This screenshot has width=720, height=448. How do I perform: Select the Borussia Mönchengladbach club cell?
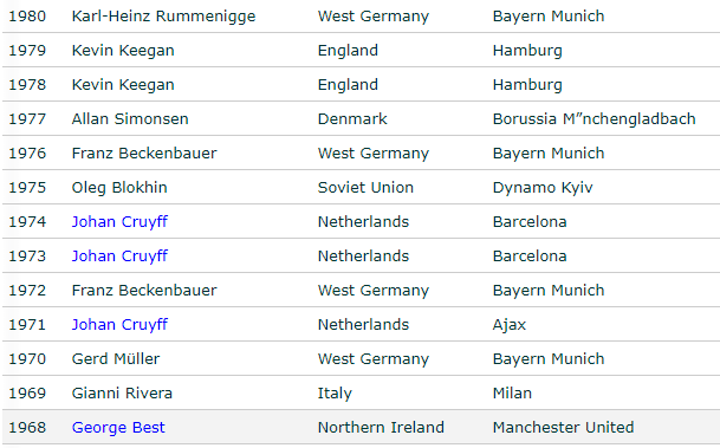click(x=593, y=119)
